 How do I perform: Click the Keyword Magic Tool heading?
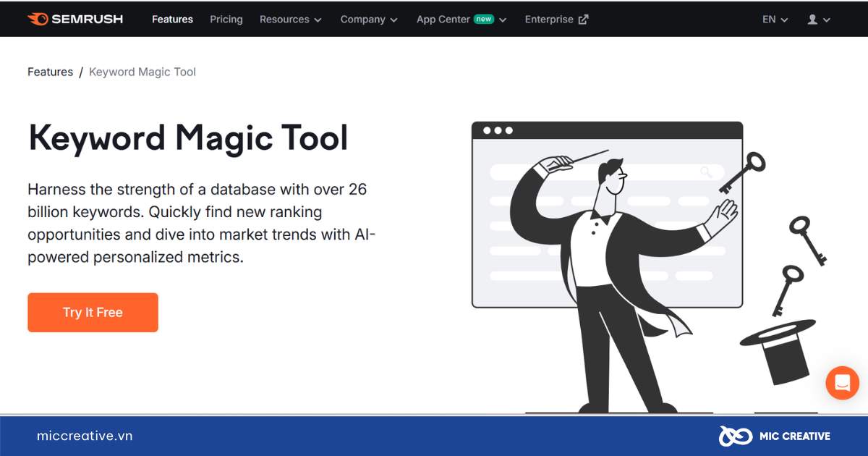click(x=188, y=138)
